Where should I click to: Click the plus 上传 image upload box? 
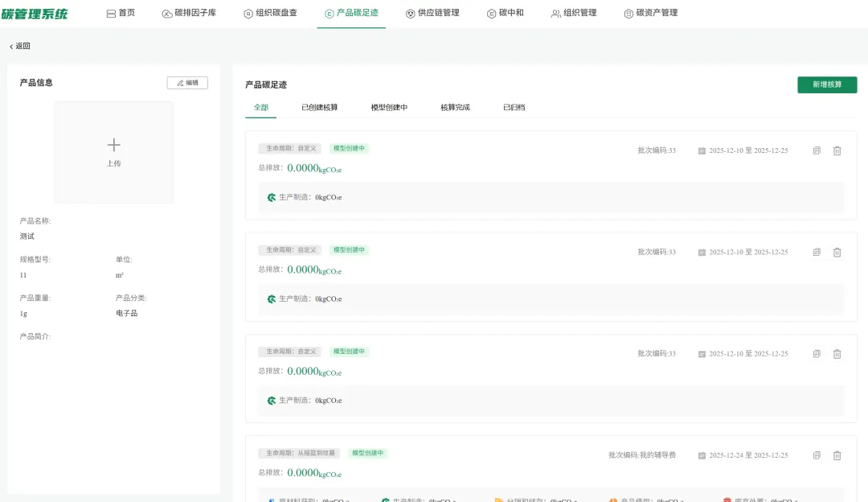click(x=113, y=152)
